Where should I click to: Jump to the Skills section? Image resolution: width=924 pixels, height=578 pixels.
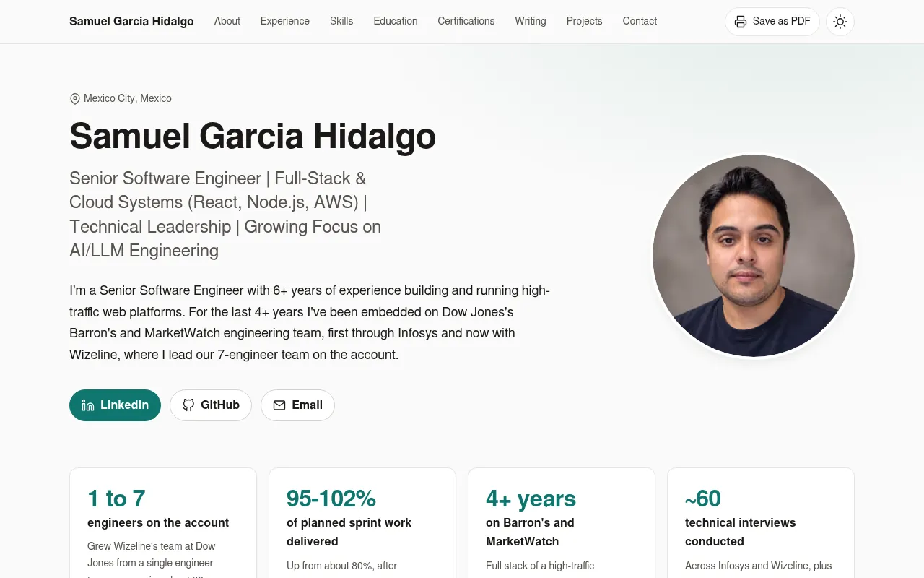click(341, 21)
